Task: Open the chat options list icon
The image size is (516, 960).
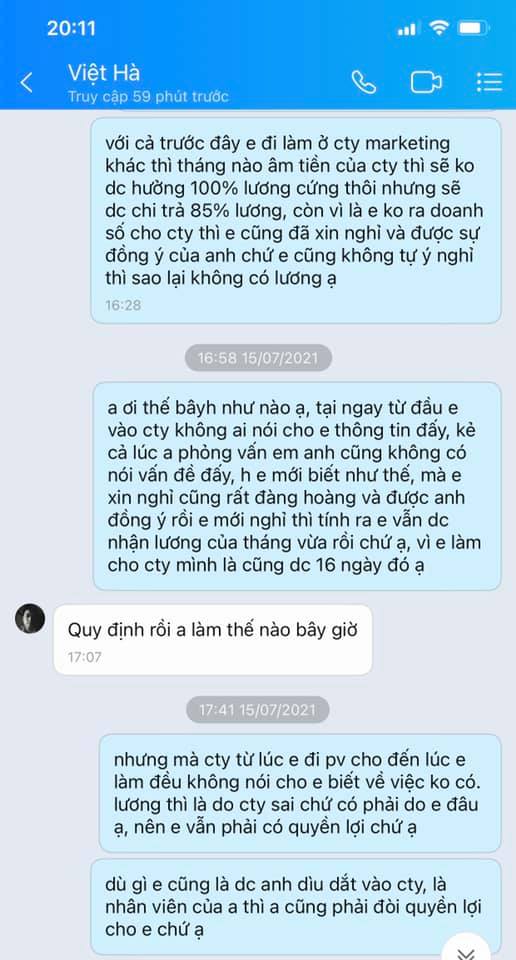Action: (489, 82)
